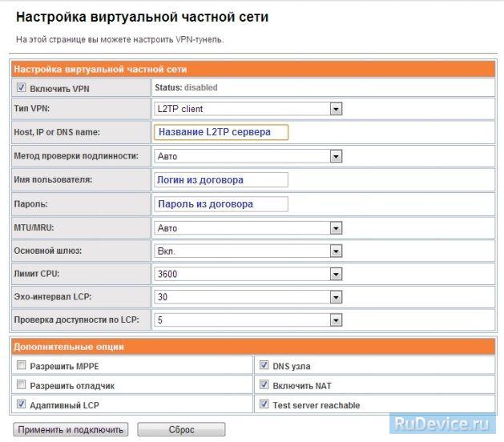Focus the Имя пользователя input field
This screenshot has width=504, height=442.
(x=220, y=180)
